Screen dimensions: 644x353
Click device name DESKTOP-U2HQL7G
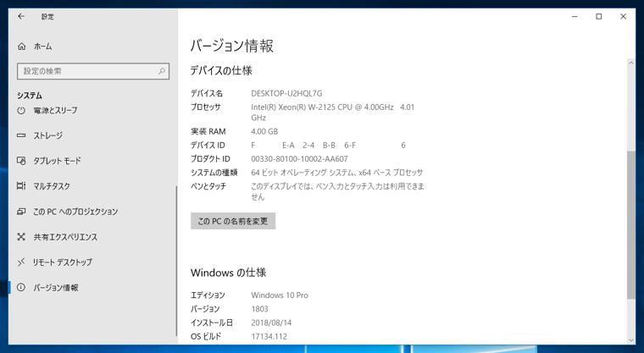pyautogui.click(x=286, y=93)
